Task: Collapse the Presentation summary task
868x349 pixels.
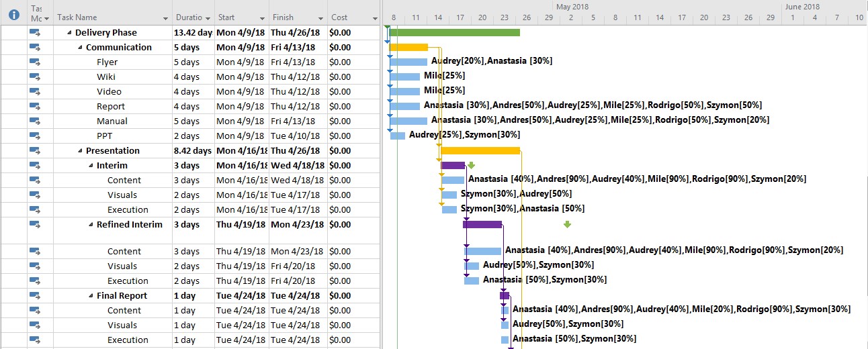Action: 80,151
